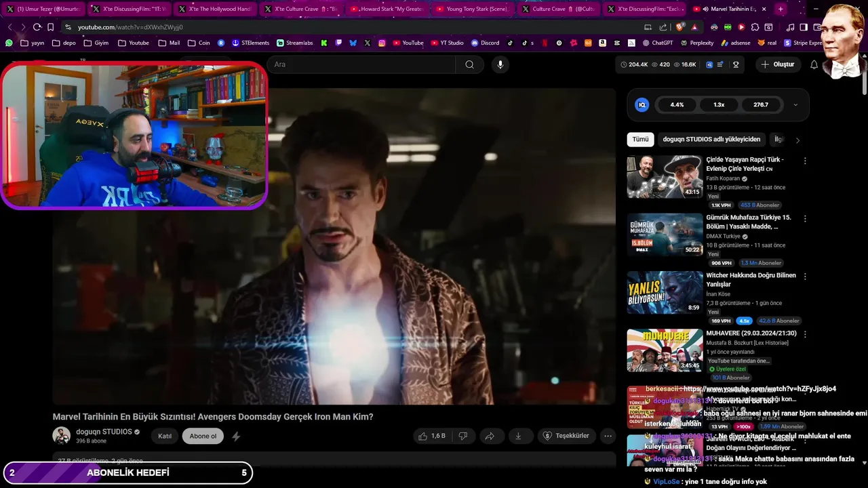Open the Streamlabs bookmark

point(294,43)
